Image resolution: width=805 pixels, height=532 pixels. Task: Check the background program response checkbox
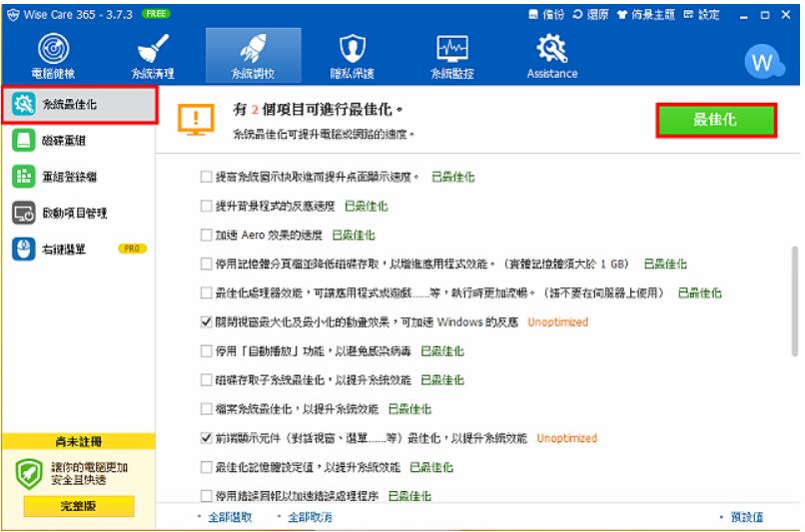pos(206,207)
